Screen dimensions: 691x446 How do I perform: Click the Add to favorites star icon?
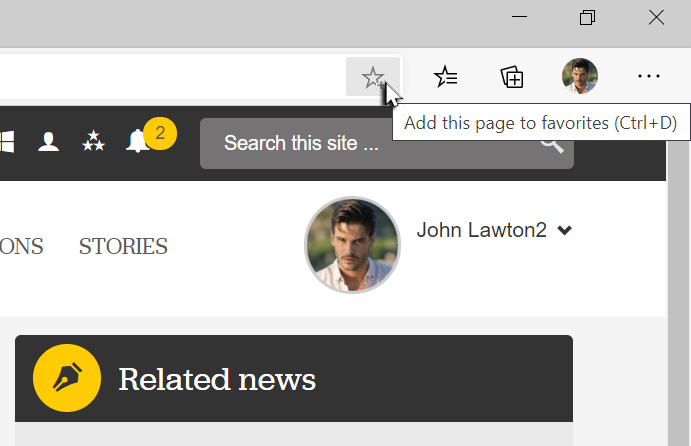[x=373, y=77]
